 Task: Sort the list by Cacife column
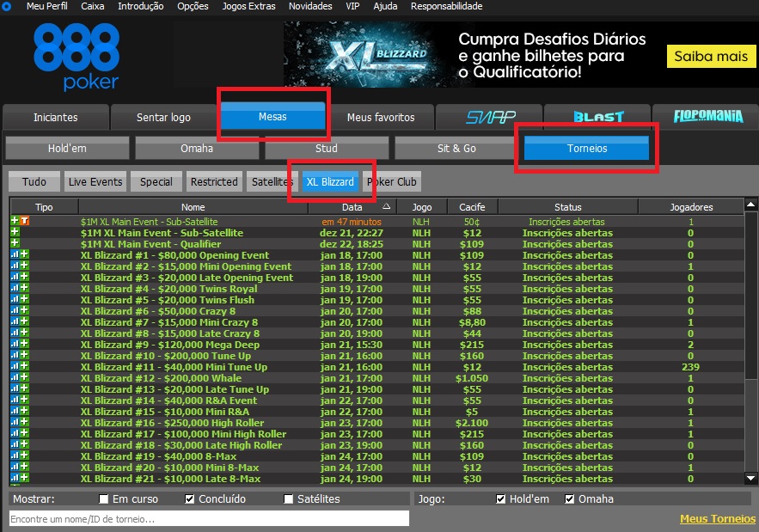472,207
